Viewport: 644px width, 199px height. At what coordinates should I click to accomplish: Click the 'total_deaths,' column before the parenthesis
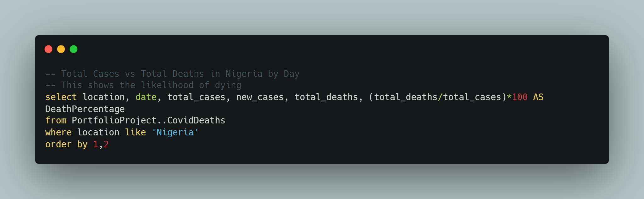(x=329, y=97)
